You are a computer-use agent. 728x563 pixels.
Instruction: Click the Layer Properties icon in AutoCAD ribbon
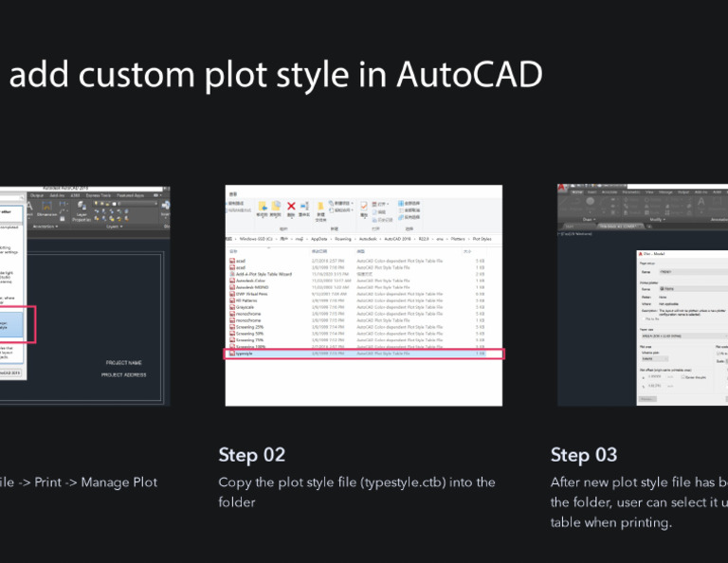tap(82, 211)
